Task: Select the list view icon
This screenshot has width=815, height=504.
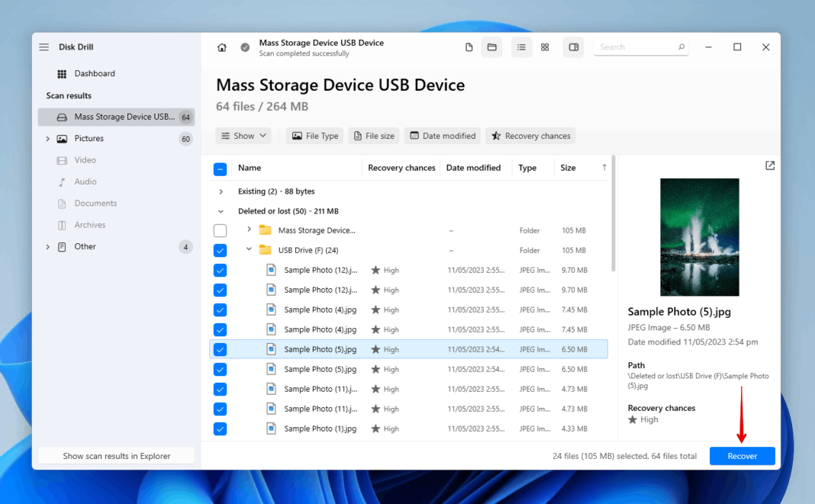Action: point(521,47)
